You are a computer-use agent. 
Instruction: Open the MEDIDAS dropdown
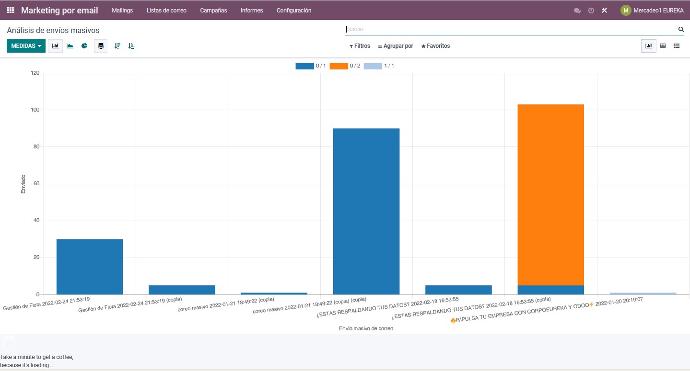26,46
